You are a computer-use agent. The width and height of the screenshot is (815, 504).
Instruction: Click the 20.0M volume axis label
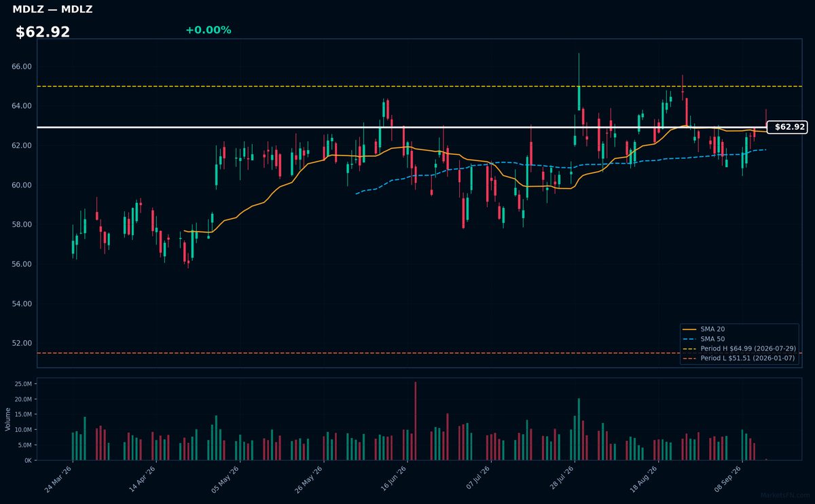(24, 399)
